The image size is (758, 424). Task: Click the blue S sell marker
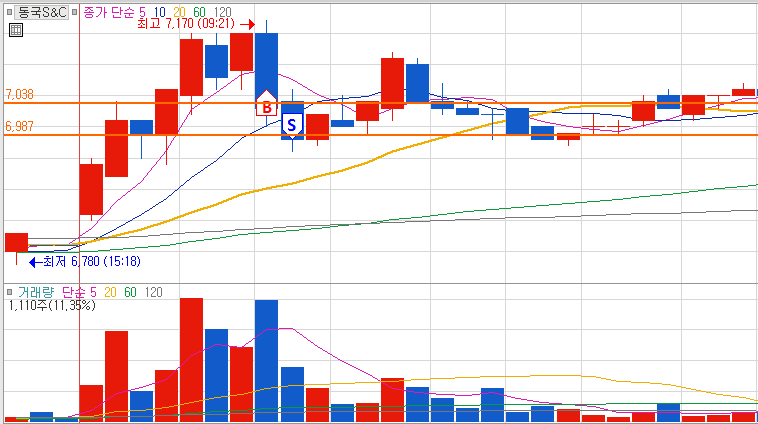292,126
